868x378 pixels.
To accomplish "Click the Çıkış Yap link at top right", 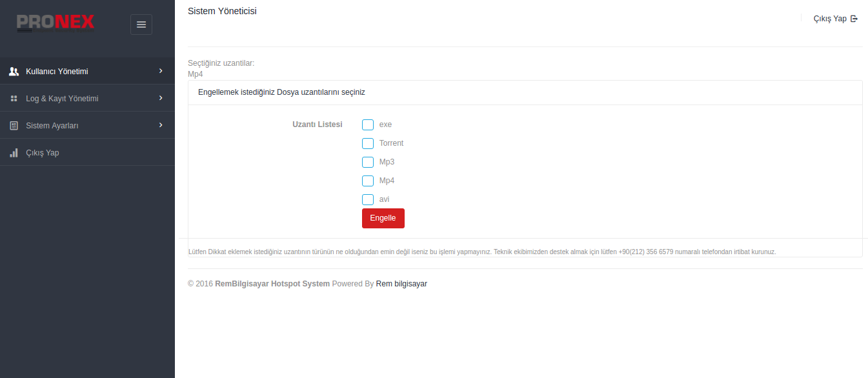I will click(x=836, y=19).
